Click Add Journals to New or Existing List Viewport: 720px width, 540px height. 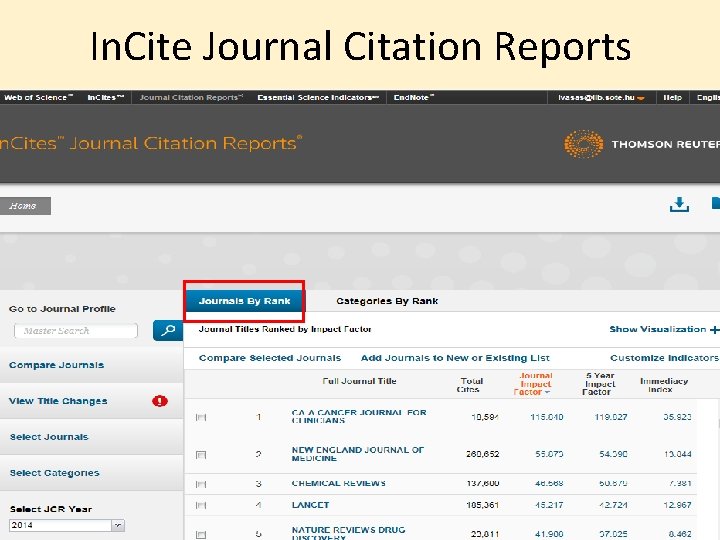coord(455,358)
